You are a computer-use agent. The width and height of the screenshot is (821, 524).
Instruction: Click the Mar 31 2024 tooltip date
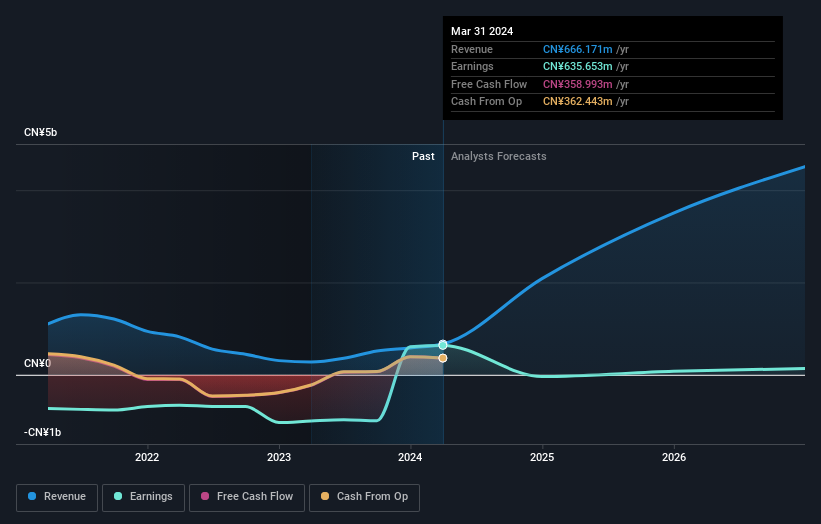tap(482, 31)
